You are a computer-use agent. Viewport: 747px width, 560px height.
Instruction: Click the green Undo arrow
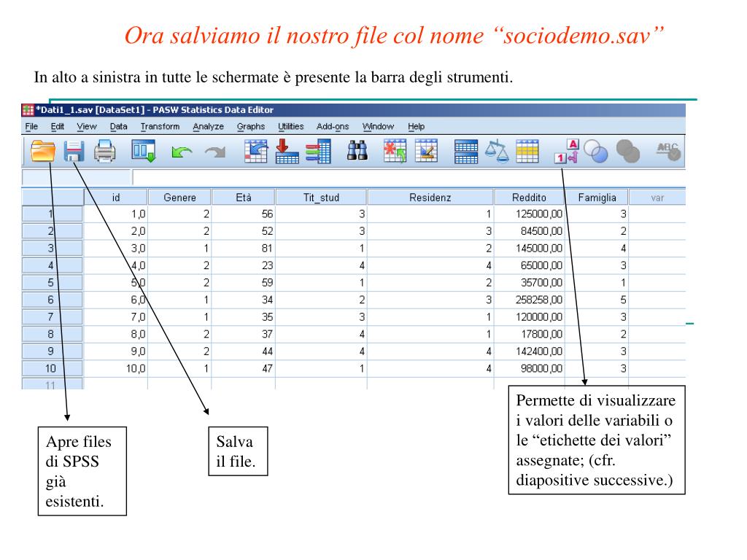coord(182,152)
